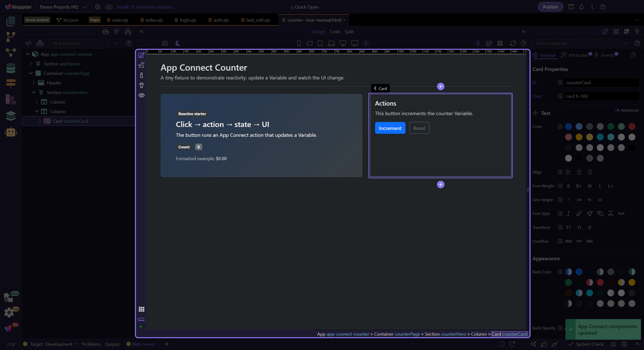644x350 pixels.
Task: Collapse the Section counterHero tree node
Action: point(34,93)
